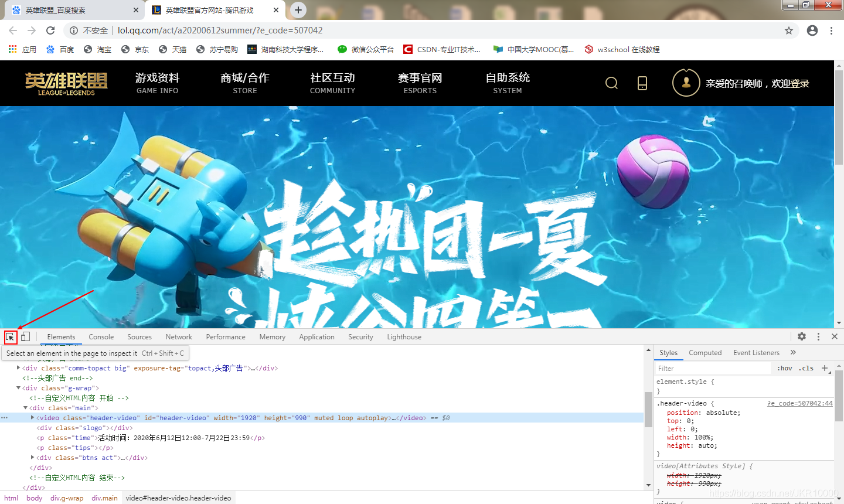Switch to the Lighthouse tab
Viewport: 844px width, 504px height.
(404, 337)
